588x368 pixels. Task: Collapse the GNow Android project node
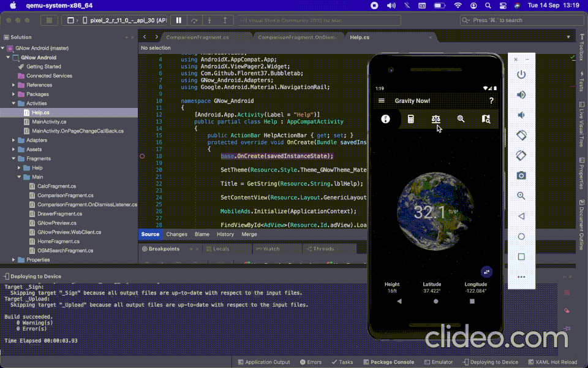pos(8,58)
